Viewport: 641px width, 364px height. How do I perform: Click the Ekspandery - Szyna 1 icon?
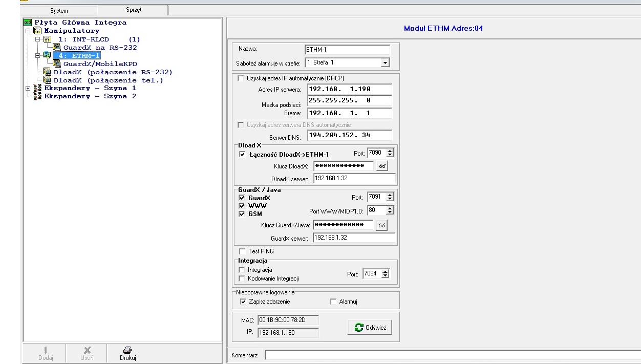point(37,88)
